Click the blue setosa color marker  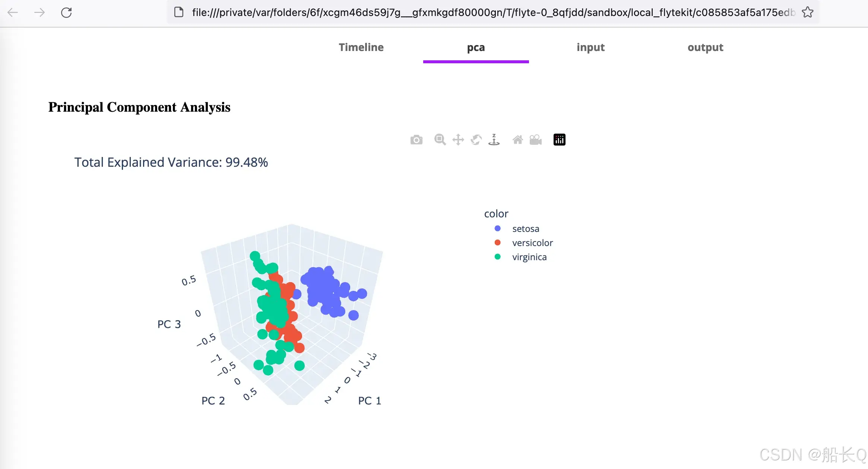tap(497, 228)
